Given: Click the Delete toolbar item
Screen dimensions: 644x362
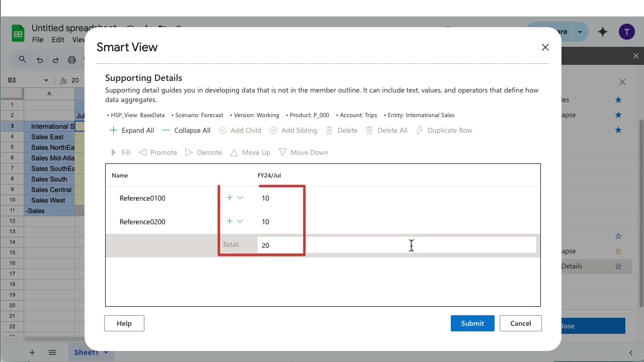Looking at the screenshot, I should pos(341,130).
